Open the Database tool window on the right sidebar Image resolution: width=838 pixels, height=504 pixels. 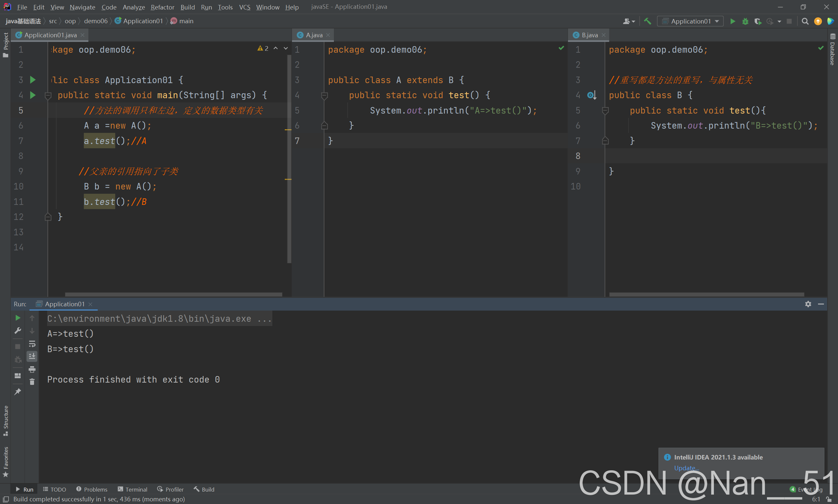point(832,50)
